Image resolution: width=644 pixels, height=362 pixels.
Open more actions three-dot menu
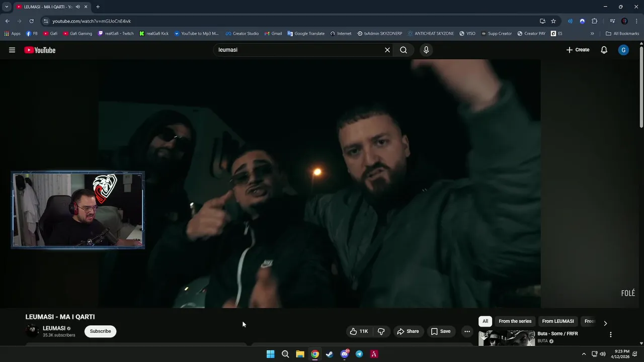click(467, 331)
